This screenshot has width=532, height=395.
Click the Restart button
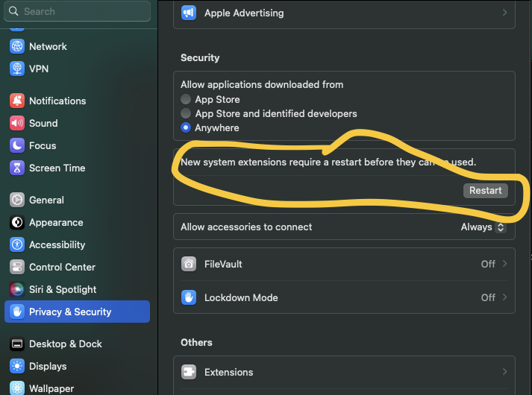(x=485, y=191)
